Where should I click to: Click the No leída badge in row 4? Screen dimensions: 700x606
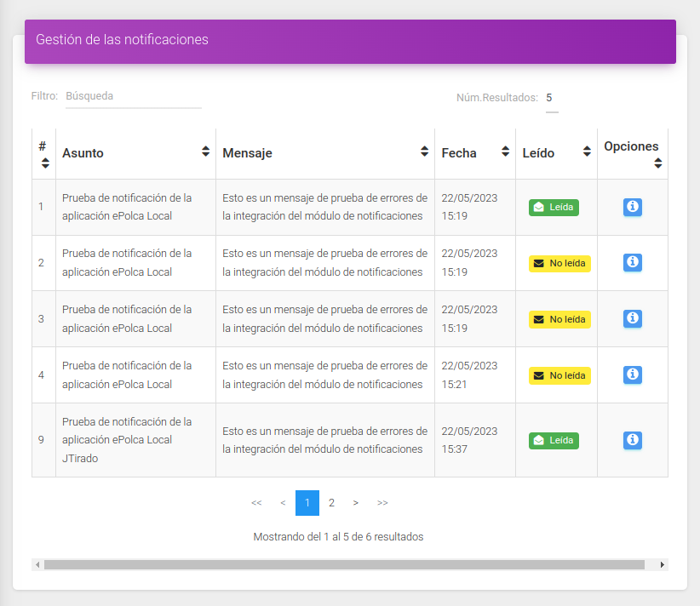pyautogui.click(x=559, y=375)
